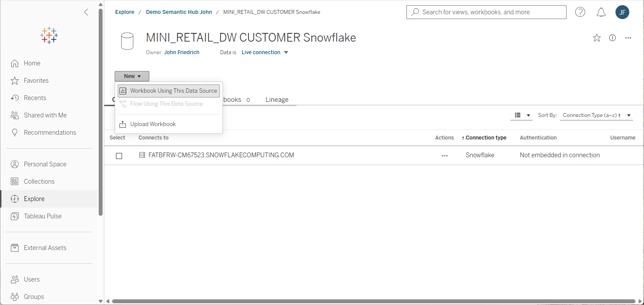Click the JF user avatar
The height and width of the screenshot is (305, 644).
(x=622, y=12)
